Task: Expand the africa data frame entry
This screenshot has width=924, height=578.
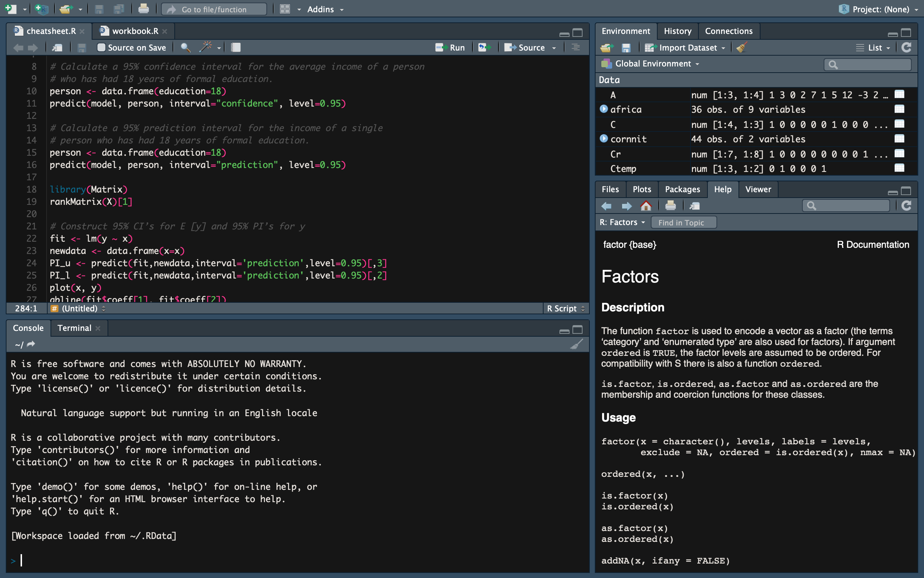Action: (603, 109)
